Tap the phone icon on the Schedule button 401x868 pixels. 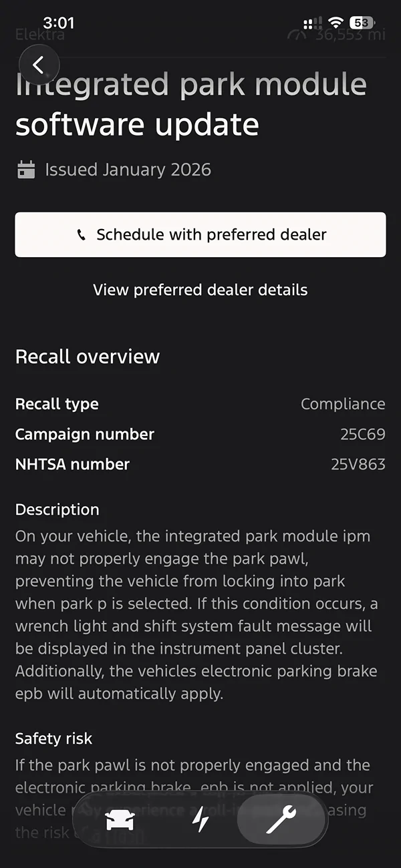pyautogui.click(x=82, y=235)
